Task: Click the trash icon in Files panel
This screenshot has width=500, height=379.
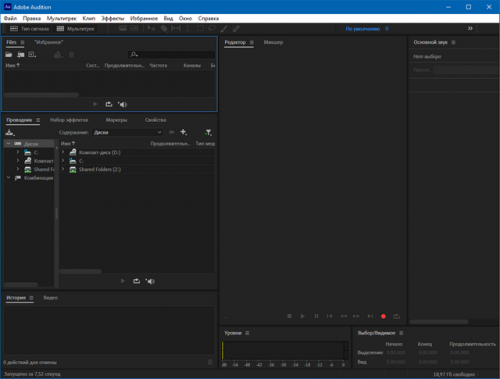Action: 71,55
